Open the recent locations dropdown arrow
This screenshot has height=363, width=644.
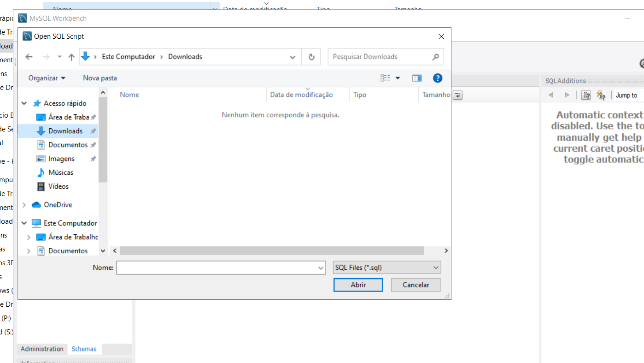(x=59, y=57)
